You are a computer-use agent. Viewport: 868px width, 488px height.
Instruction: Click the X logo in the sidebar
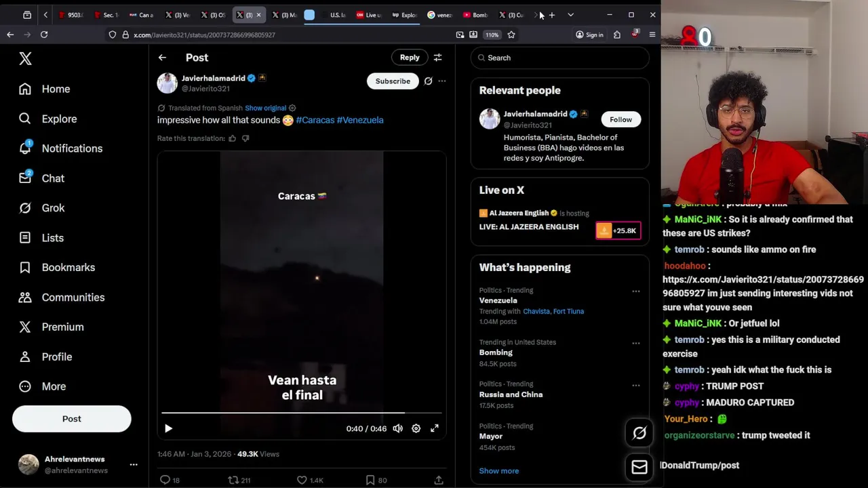(x=25, y=59)
